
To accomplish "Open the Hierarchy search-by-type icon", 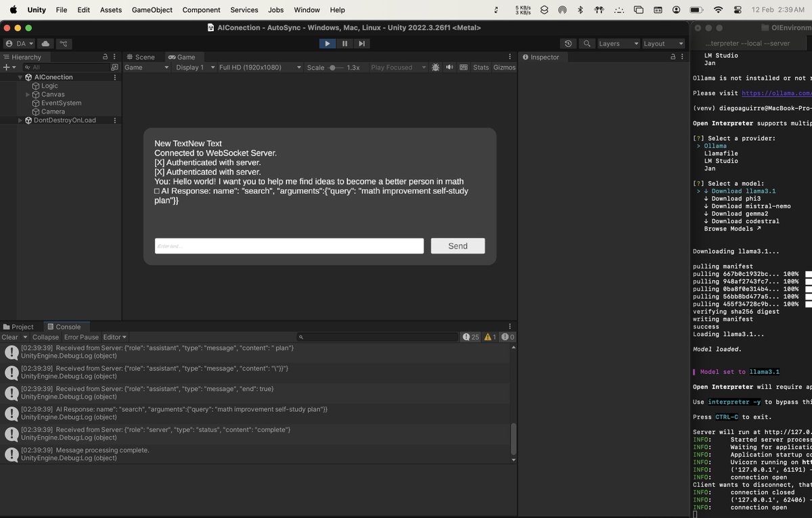I will 114,68.
